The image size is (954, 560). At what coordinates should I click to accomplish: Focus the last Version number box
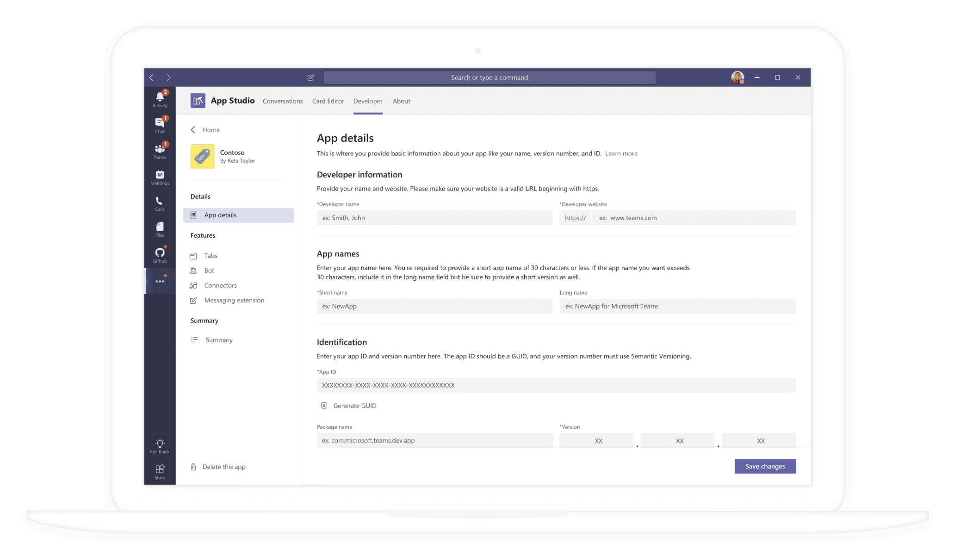759,440
